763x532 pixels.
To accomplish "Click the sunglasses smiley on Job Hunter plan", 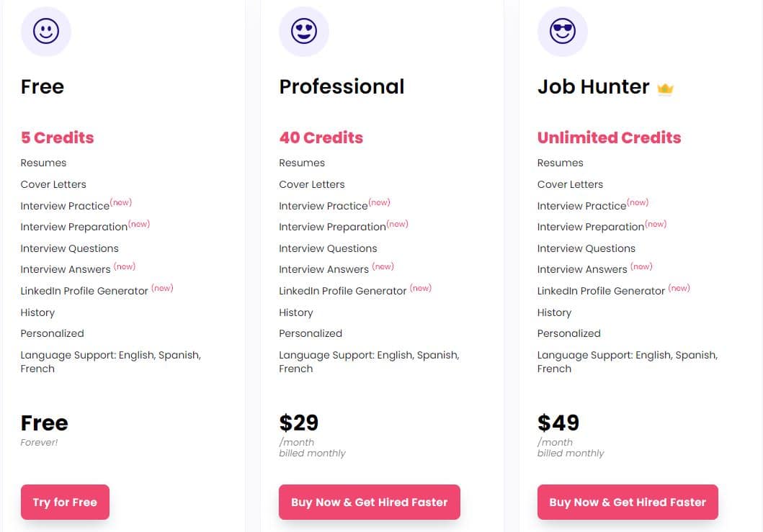I will [x=562, y=32].
